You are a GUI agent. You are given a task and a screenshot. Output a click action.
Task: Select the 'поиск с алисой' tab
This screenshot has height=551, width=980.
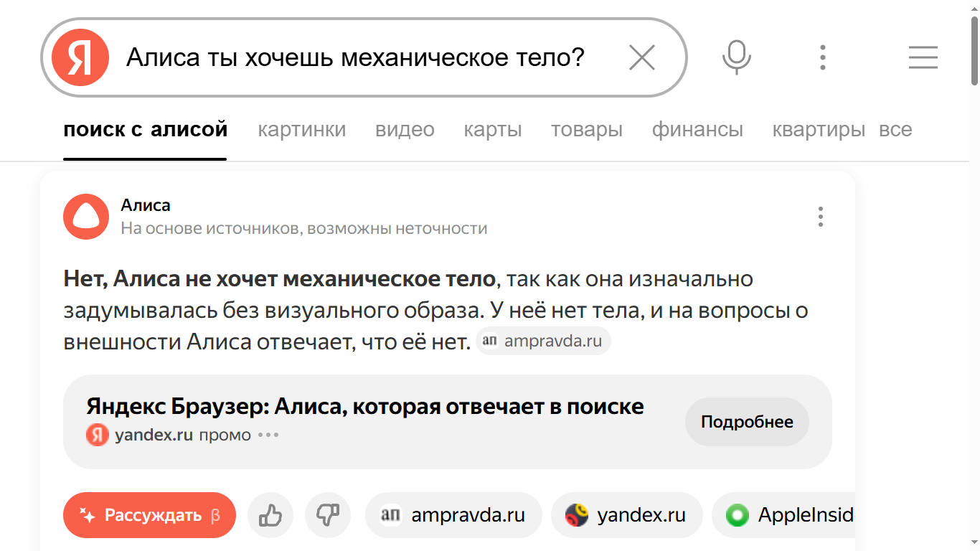tap(146, 130)
